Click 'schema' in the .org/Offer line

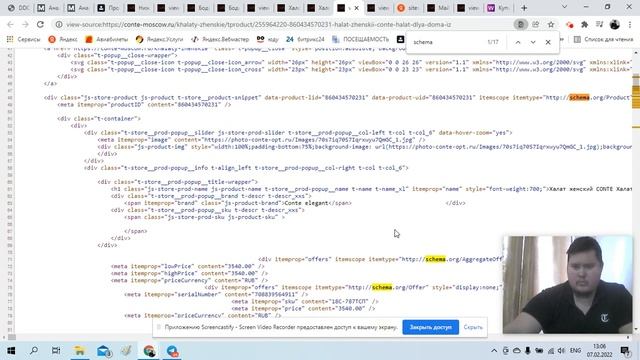pyautogui.click(x=382, y=287)
